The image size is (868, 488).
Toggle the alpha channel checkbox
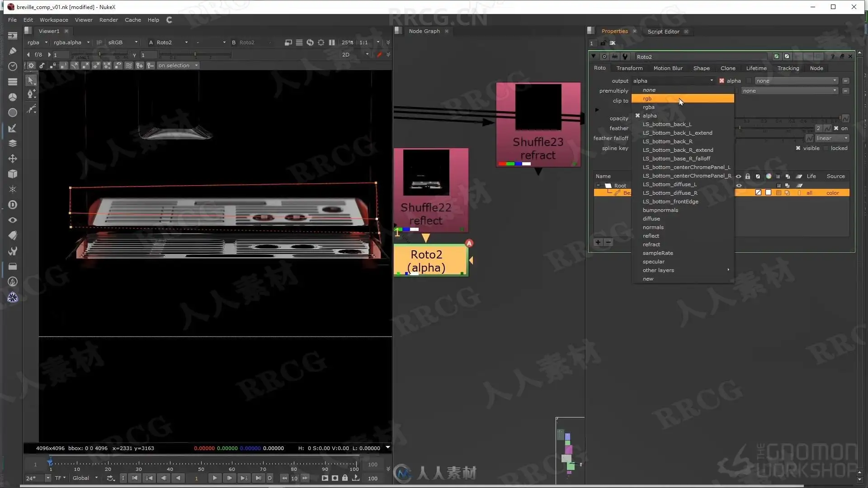point(722,81)
